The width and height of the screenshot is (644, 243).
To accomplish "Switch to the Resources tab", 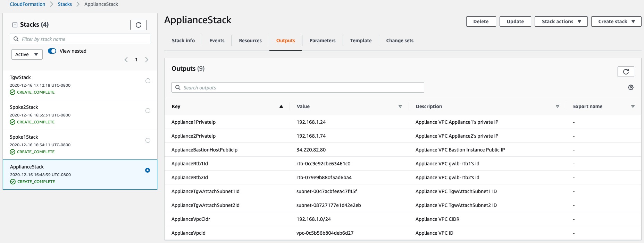I will click(x=250, y=41).
